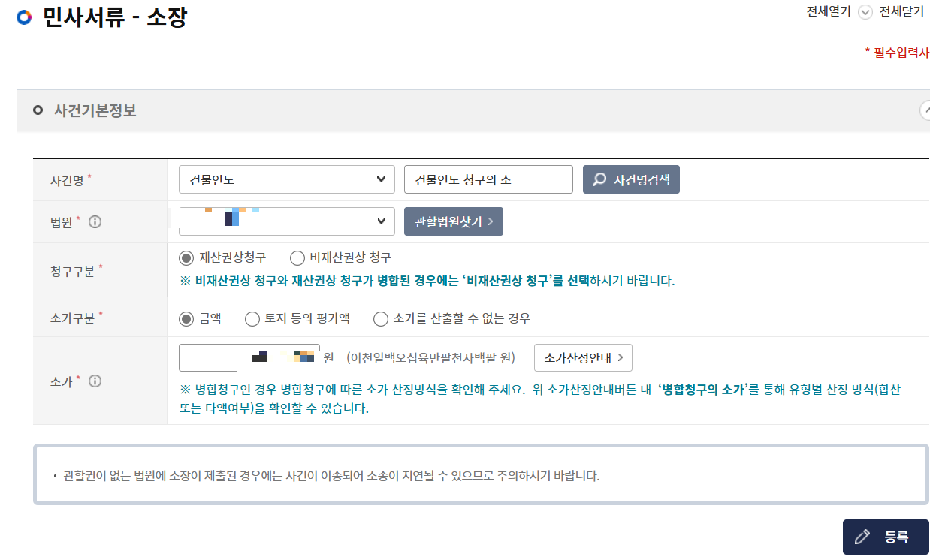The width and height of the screenshot is (930, 560).
Task: Click the info icon next to 법원
Action: [x=95, y=222]
